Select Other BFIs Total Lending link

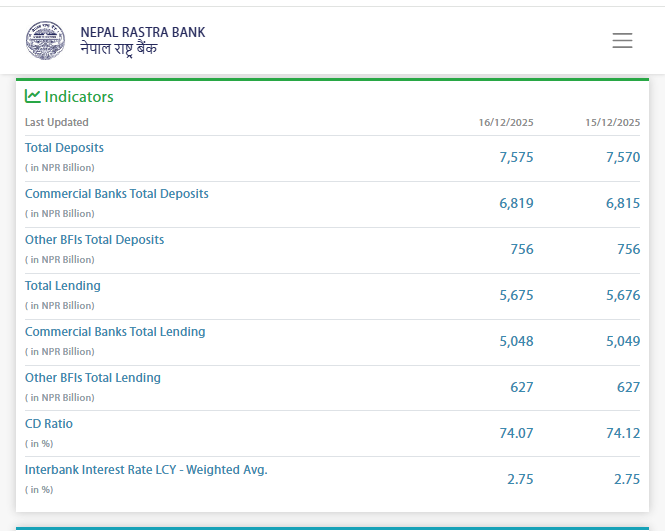pyautogui.click(x=92, y=378)
